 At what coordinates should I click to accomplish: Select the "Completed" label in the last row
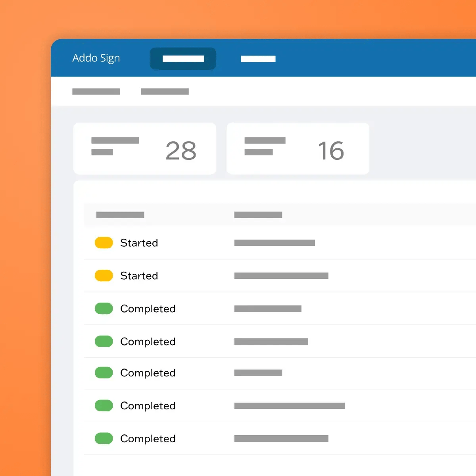(148, 439)
